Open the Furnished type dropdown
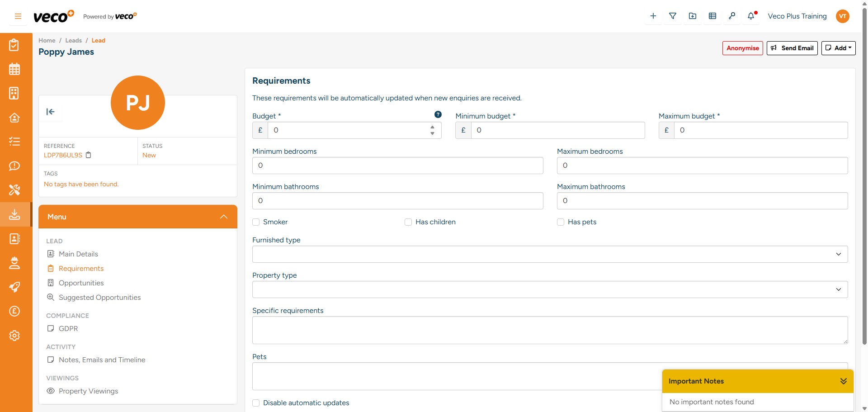The width and height of the screenshot is (868, 412). tap(839, 254)
